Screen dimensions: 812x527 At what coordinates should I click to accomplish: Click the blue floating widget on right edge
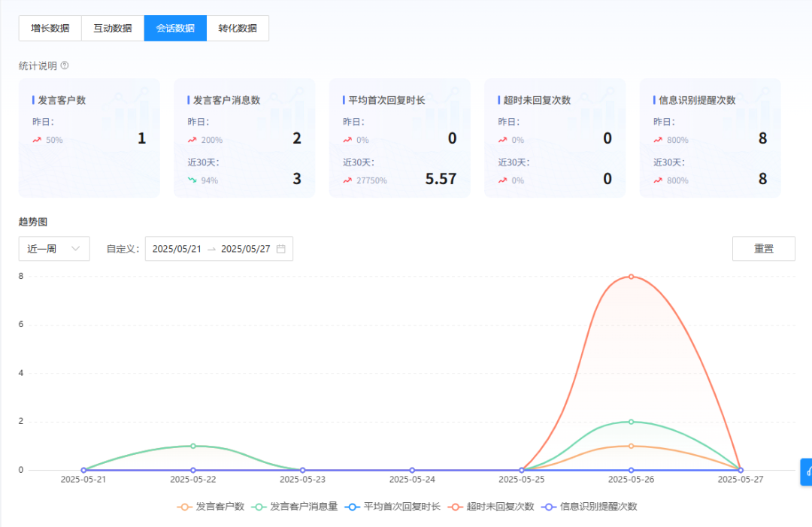pyautogui.click(x=807, y=471)
